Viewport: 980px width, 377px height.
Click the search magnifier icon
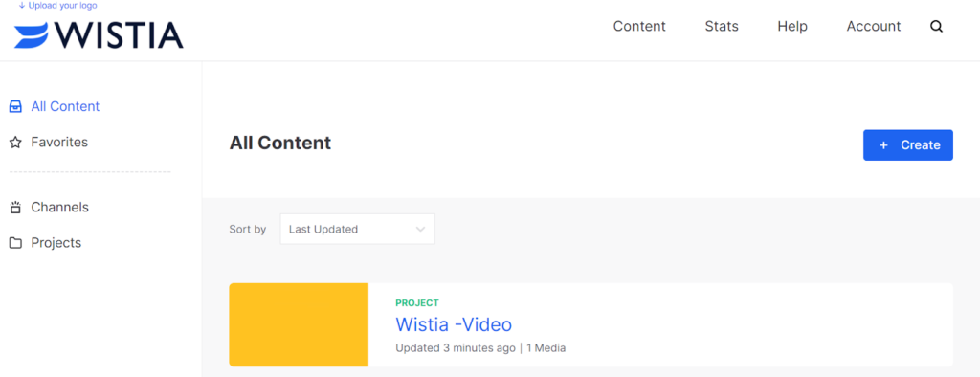[936, 26]
